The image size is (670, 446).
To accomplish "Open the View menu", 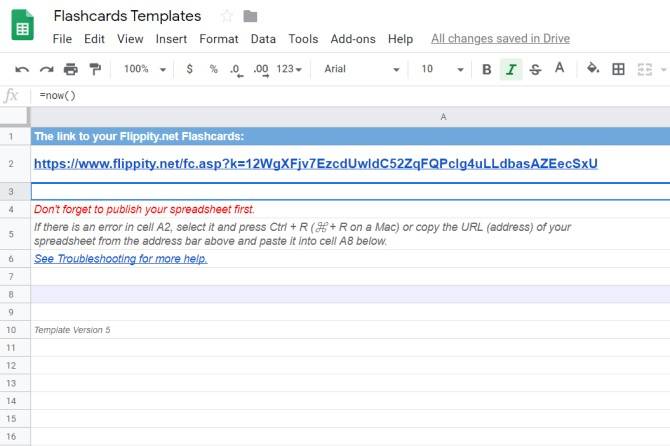I will coord(130,39).
